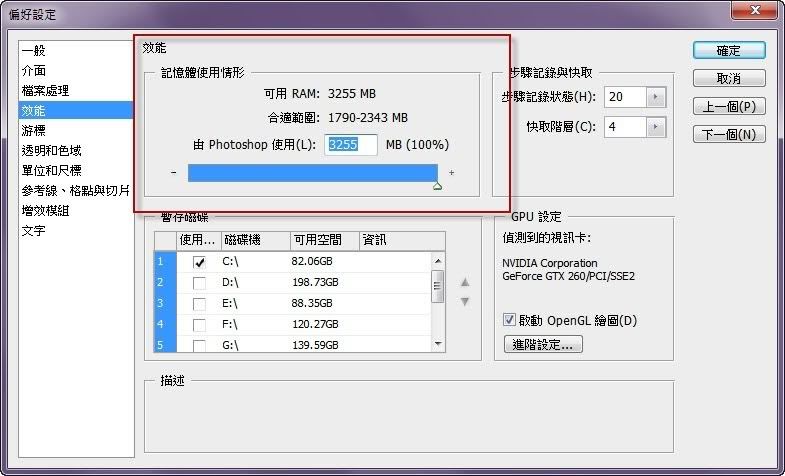Disable 啟動 OpenGL 繪圖 checkbox

pos(510,321)
